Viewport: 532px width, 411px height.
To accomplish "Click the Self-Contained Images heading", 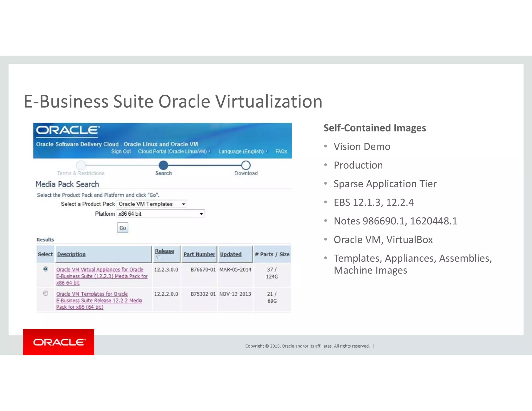I will pos(375,128).
